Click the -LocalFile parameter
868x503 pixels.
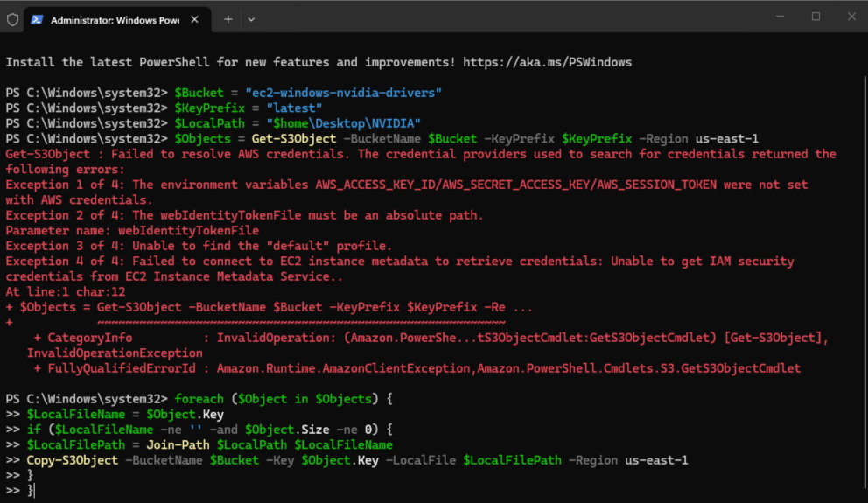(x=421, y=460)
